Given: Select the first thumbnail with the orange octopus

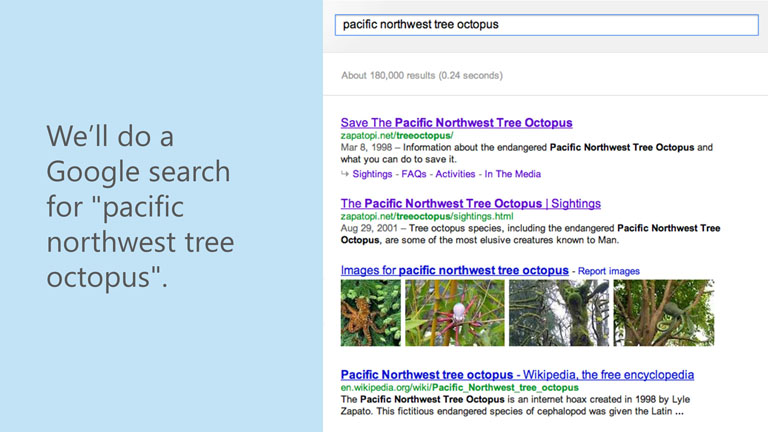Looking at the screenshot, I should coord(370,313).
